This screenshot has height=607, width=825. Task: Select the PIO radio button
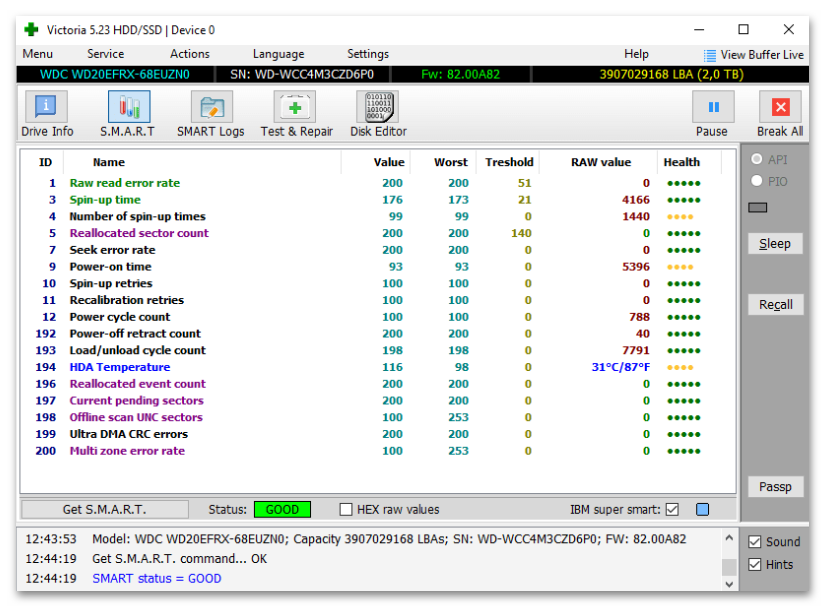(x=757, y=181)
